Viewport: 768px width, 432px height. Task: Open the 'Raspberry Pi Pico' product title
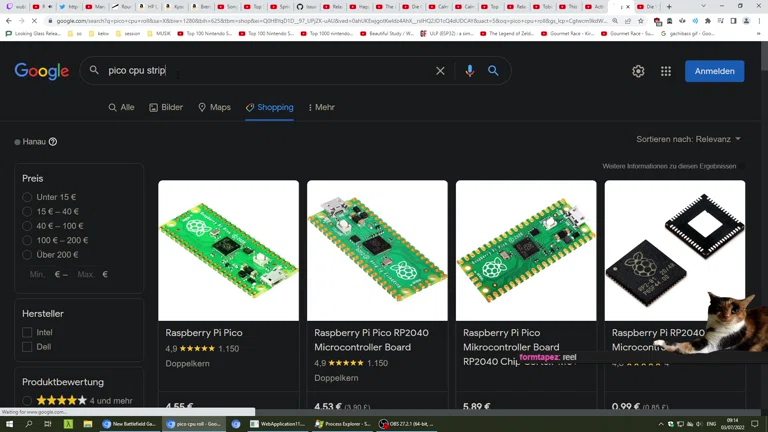pos(204,333)
